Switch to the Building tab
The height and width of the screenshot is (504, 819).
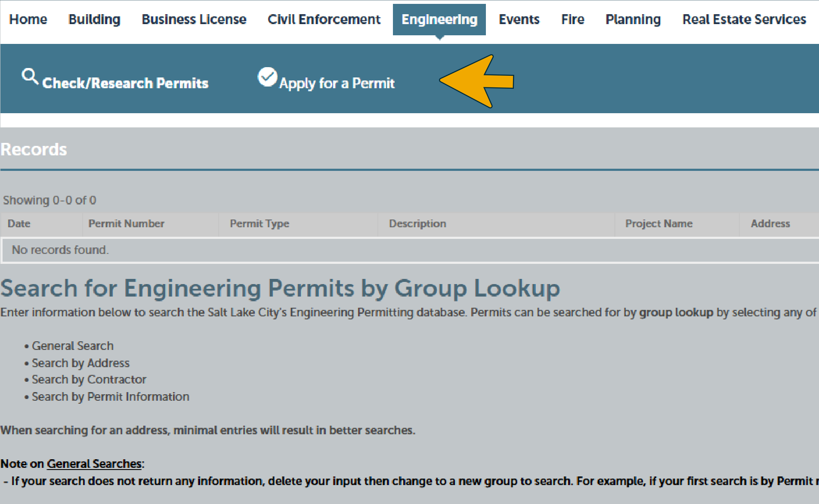tap(95, 19)
